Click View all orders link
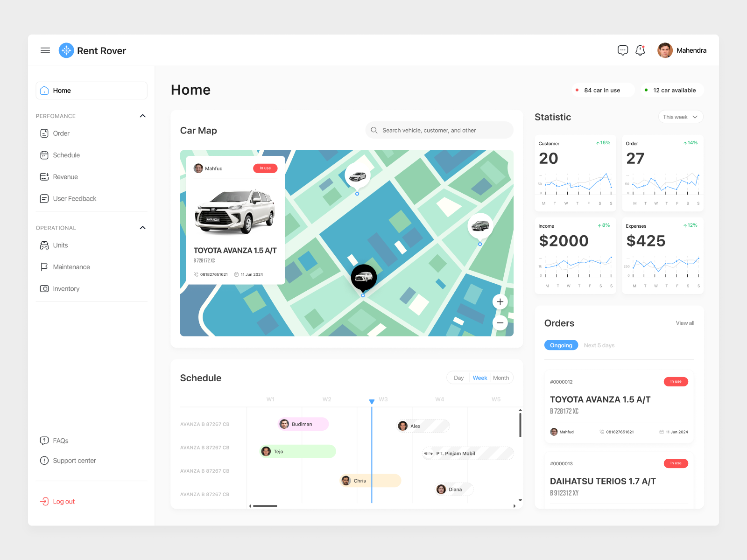 pyautogui.click(x=684, y=322)
